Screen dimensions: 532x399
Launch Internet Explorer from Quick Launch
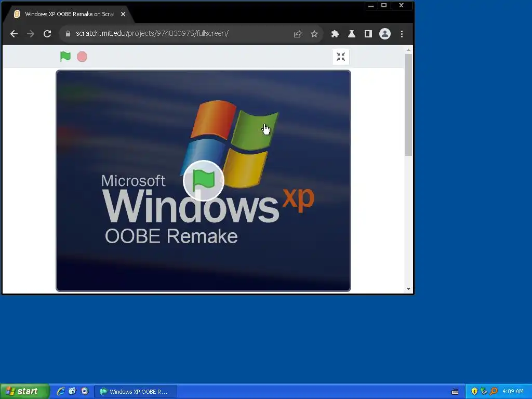pyautogui.click(x=60, y=391)
